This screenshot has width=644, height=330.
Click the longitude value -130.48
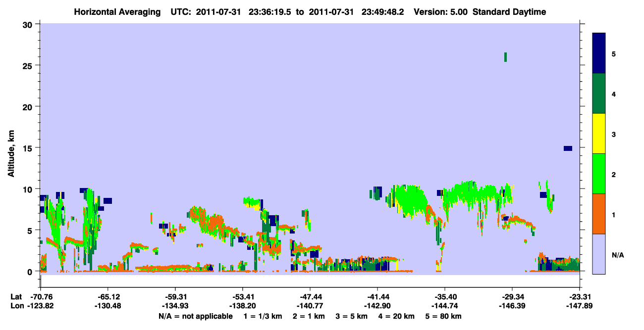point(107,306)
